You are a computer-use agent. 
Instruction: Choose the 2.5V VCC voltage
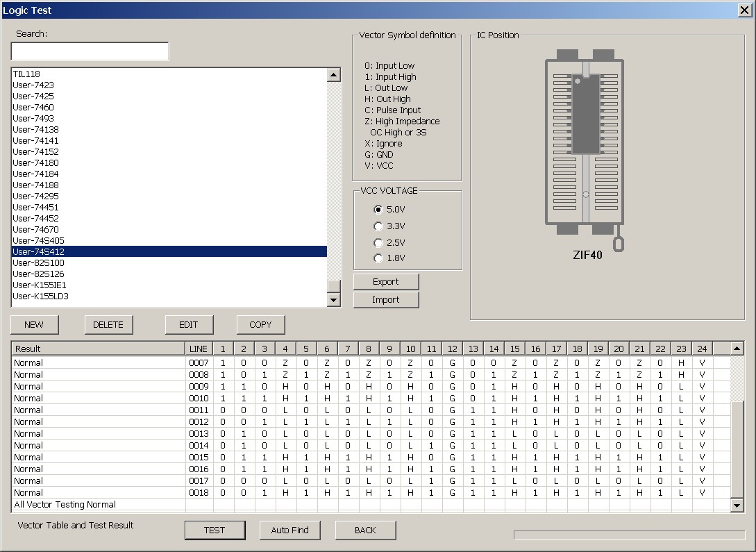(x=378, y=243)
